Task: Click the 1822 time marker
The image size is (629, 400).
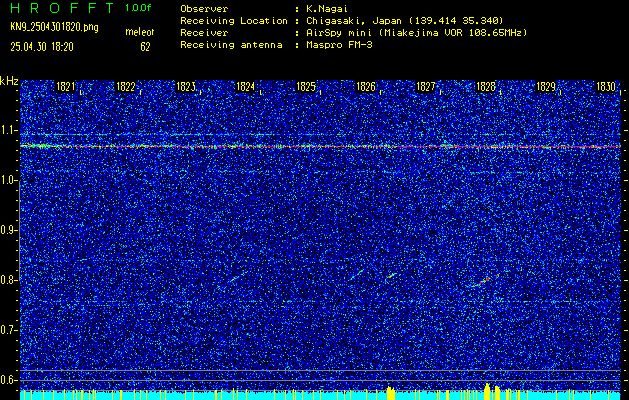Action: 126,87
